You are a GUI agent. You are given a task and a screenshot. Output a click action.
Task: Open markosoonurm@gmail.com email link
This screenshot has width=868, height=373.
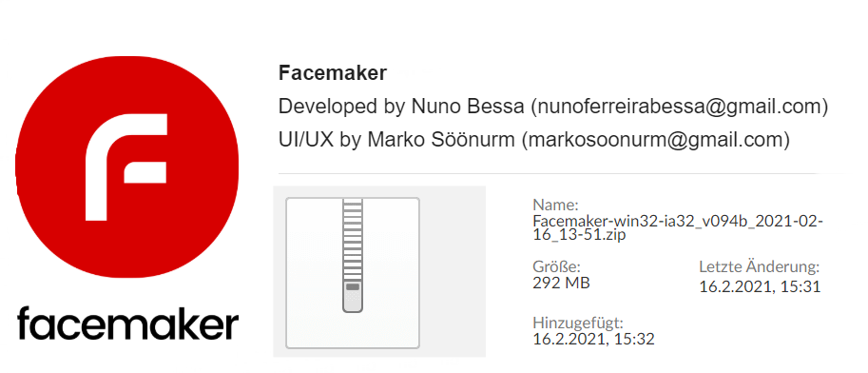655,140
